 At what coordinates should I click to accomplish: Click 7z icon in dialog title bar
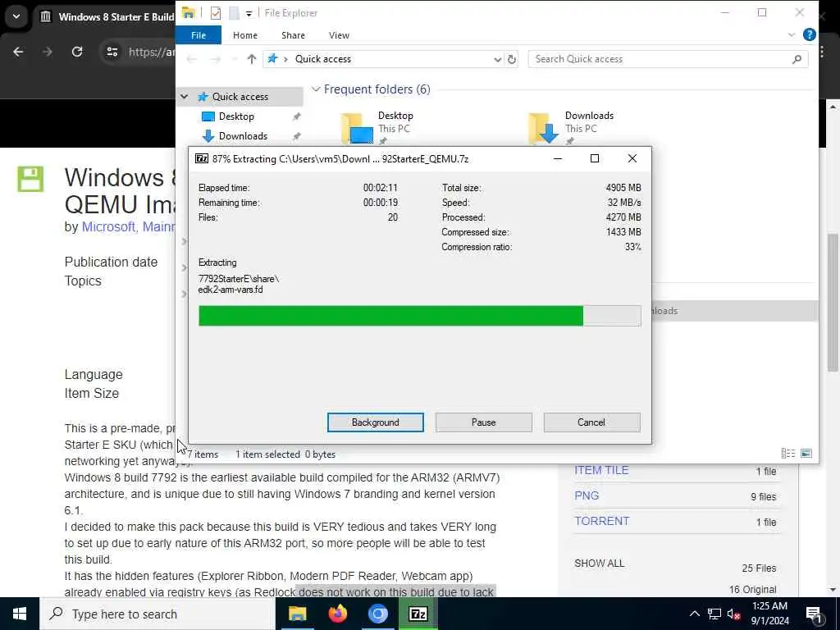(202, 158)
